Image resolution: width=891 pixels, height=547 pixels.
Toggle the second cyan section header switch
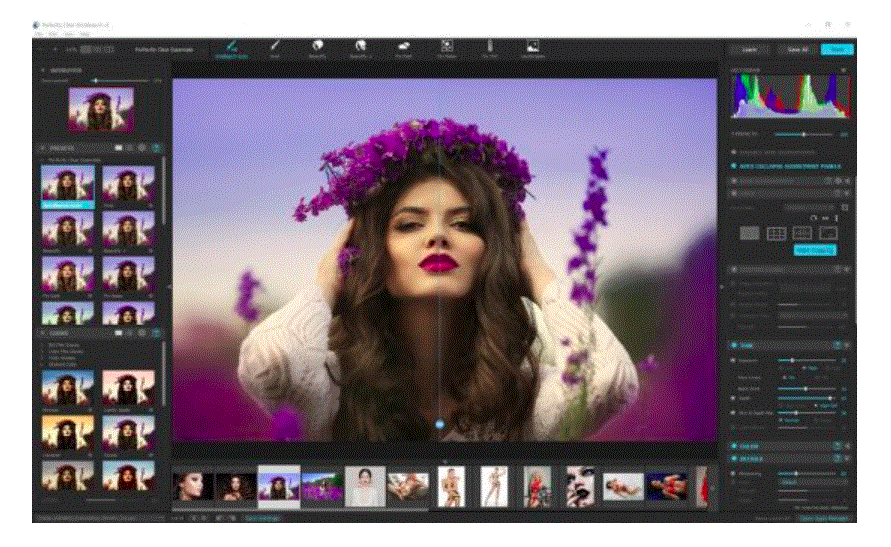coord(734,446)
